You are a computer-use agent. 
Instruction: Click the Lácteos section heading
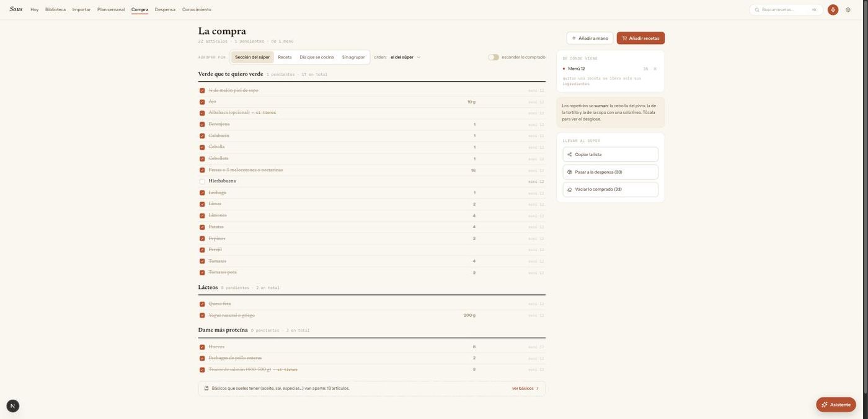(x=208, y=288)
